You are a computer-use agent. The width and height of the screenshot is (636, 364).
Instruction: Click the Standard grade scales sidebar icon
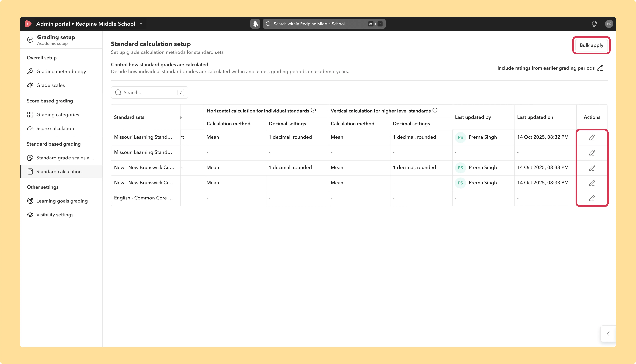tap(30, 158)
